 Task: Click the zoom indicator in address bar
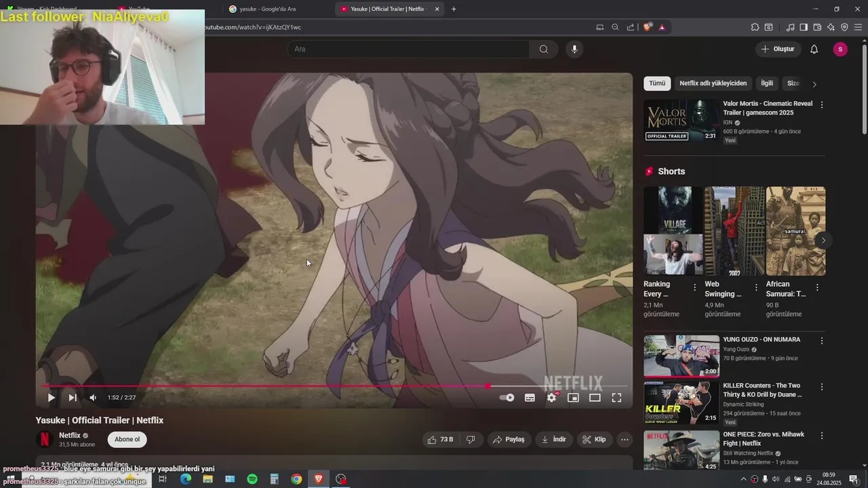click(x=615, y=27)
